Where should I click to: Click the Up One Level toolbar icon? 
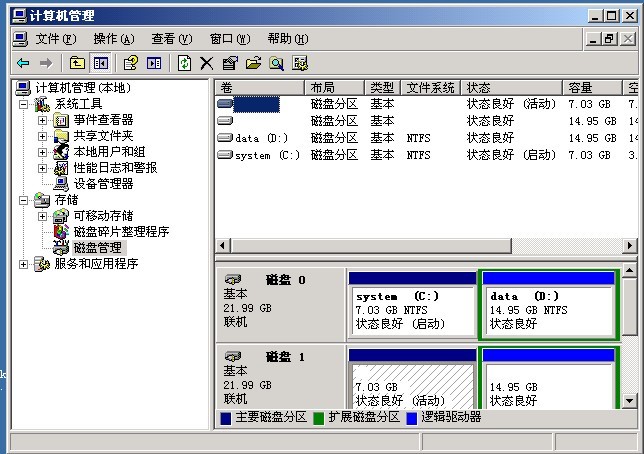[x=77, y=63]
